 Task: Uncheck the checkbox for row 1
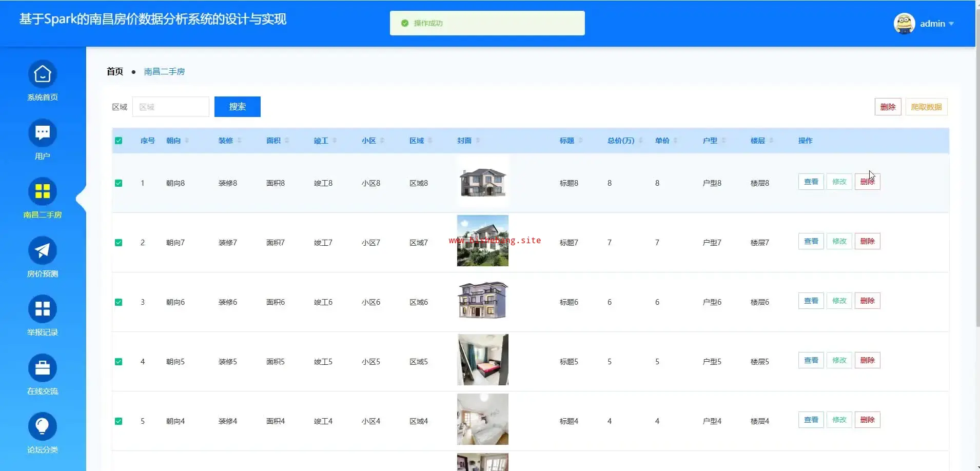[119, 183]
